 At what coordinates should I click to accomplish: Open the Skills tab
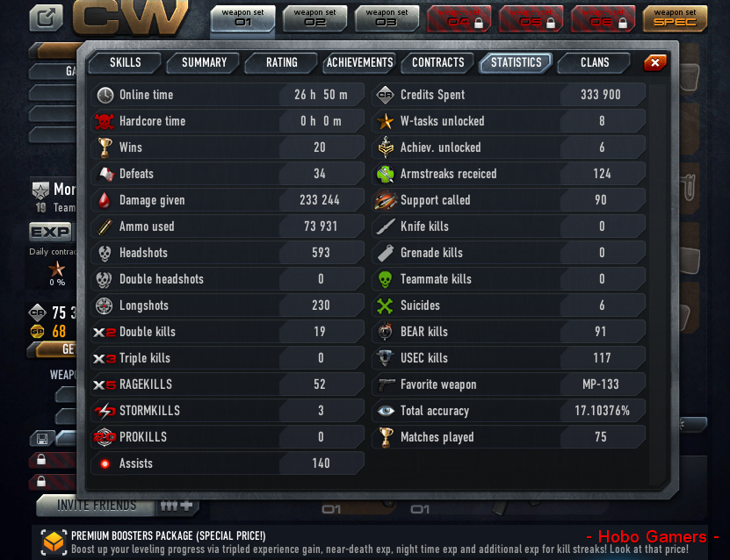(125, 63)
